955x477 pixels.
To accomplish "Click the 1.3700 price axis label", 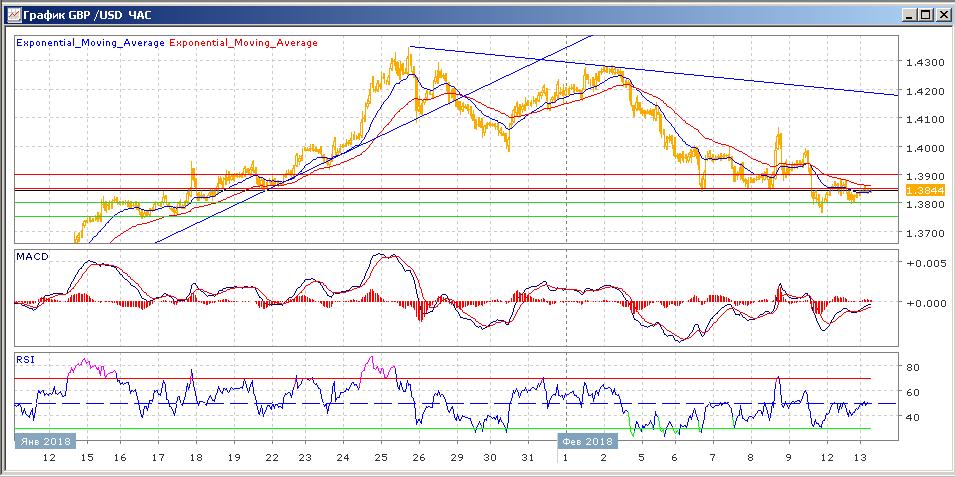I will click(923, 233).
